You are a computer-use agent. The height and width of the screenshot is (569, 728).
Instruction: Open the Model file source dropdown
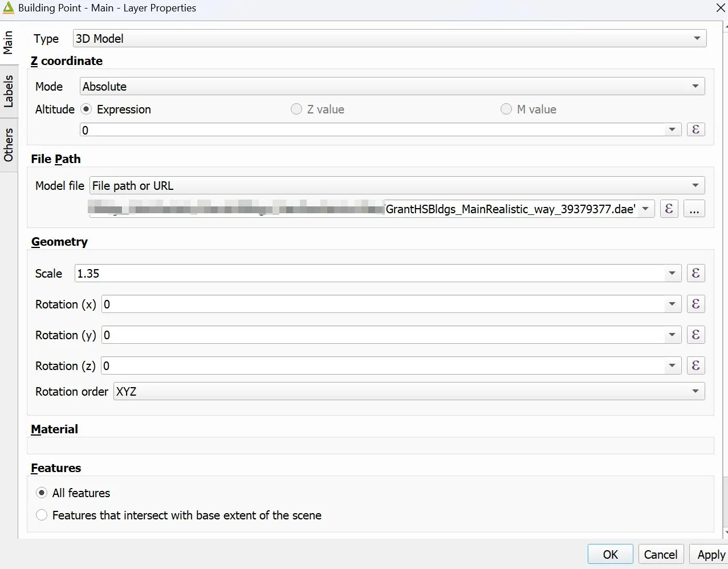point(397,185)
